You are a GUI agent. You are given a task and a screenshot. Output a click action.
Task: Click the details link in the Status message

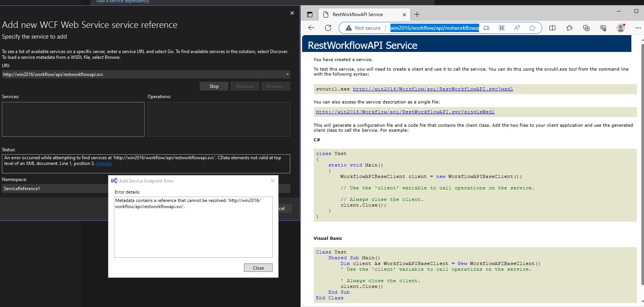[104, 163]
